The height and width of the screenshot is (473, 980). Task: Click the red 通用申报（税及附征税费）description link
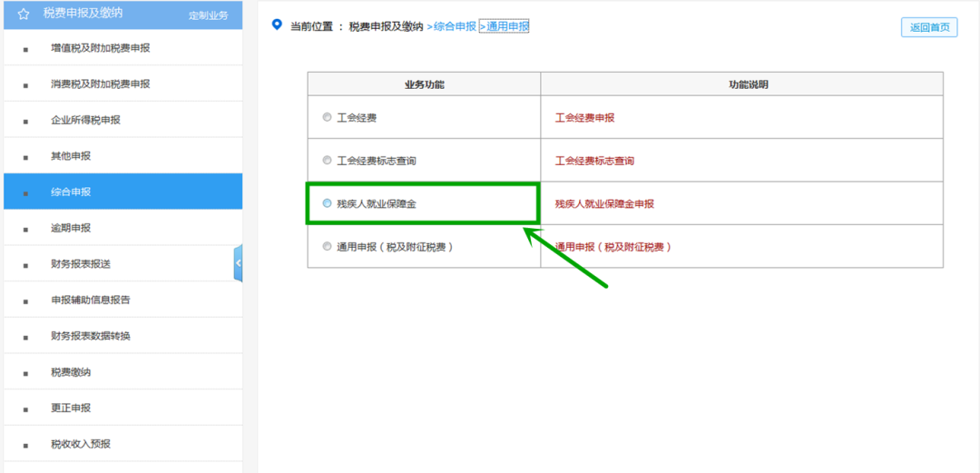[613, 247]
